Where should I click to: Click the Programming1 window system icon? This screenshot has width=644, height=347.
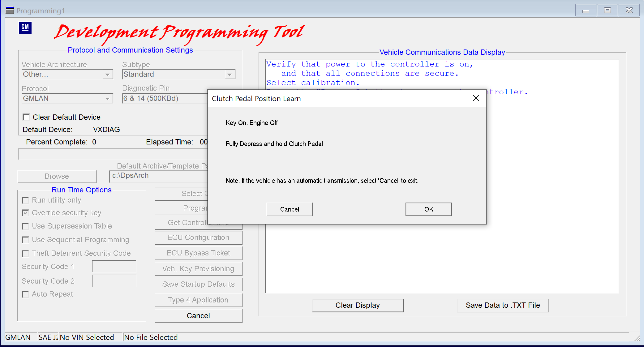[10, 11]
